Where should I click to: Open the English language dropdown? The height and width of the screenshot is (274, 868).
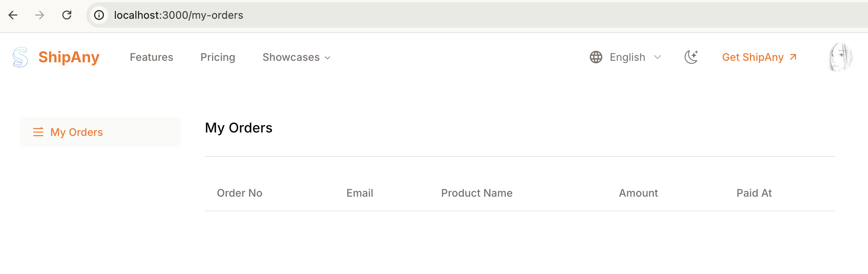click(x=635, y=57)
